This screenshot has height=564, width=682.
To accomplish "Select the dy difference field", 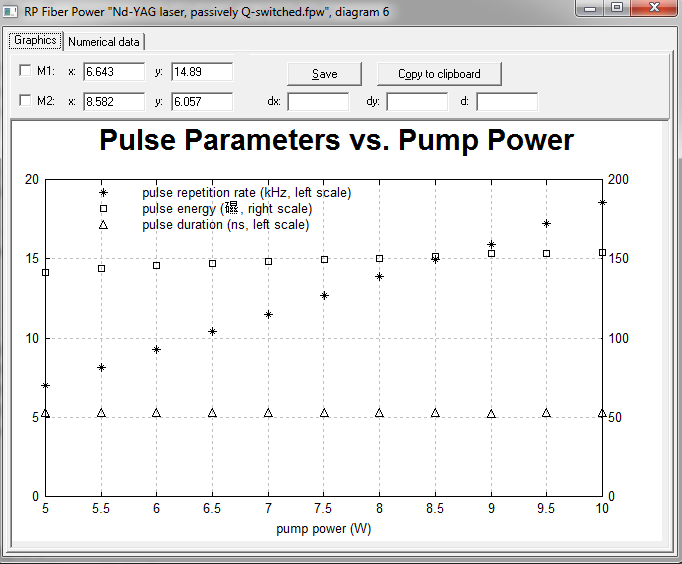I will pos(416,102).
